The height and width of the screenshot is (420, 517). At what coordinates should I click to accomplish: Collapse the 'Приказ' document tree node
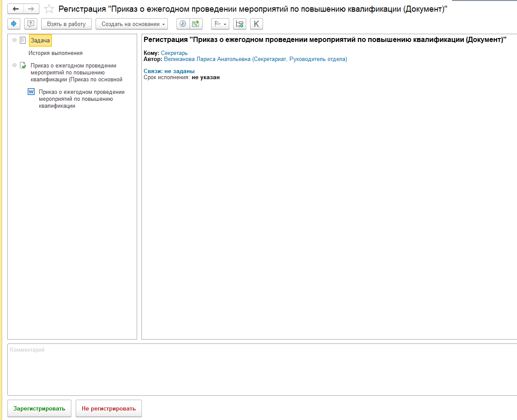[15, 65]
